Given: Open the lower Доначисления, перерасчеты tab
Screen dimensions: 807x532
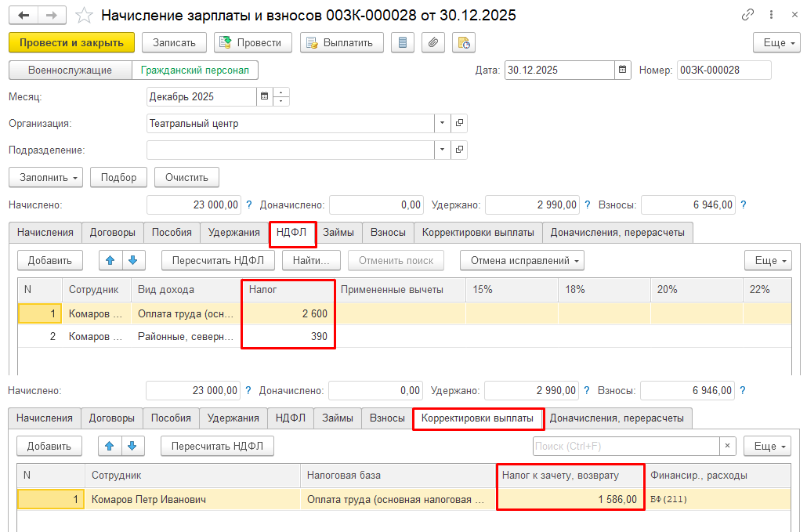Looking at the screenshot, I should [617, 418].
